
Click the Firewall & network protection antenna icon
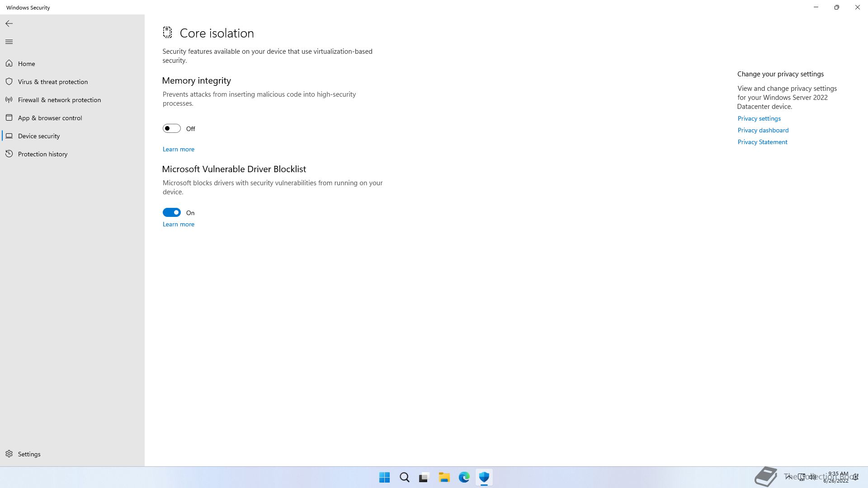click(x=9, y=100)
